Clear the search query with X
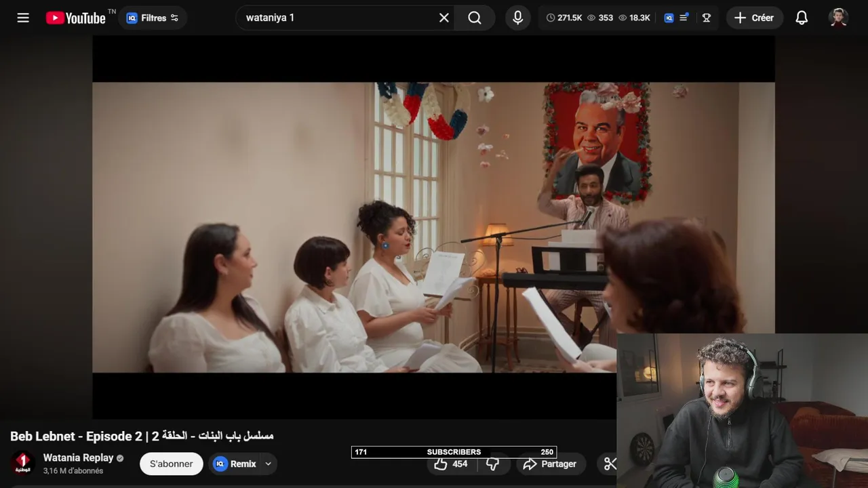The image size is (868, 488). pos(444,18)
